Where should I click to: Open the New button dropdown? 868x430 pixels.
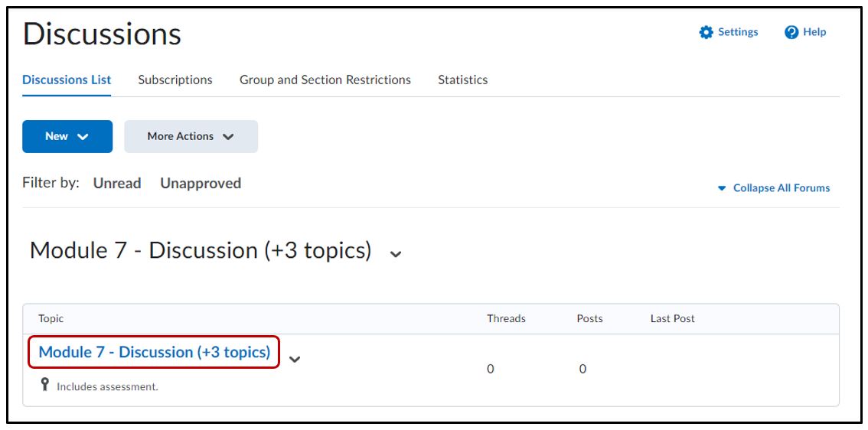[67, 136]
